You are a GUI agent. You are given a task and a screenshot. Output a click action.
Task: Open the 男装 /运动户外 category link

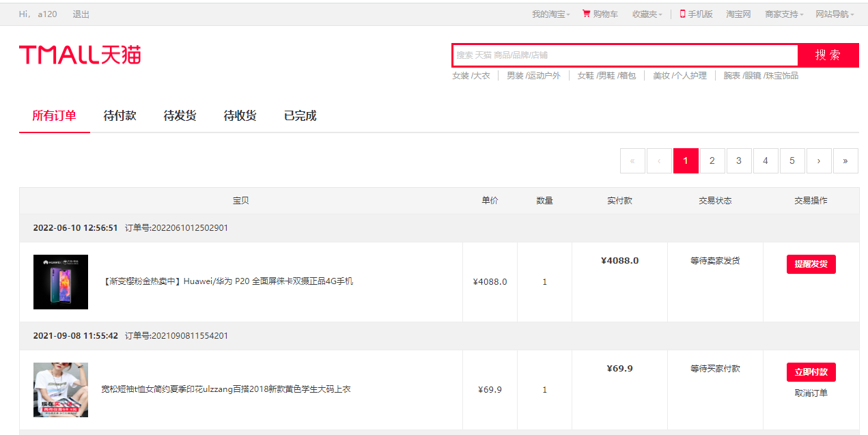[533, 76]
